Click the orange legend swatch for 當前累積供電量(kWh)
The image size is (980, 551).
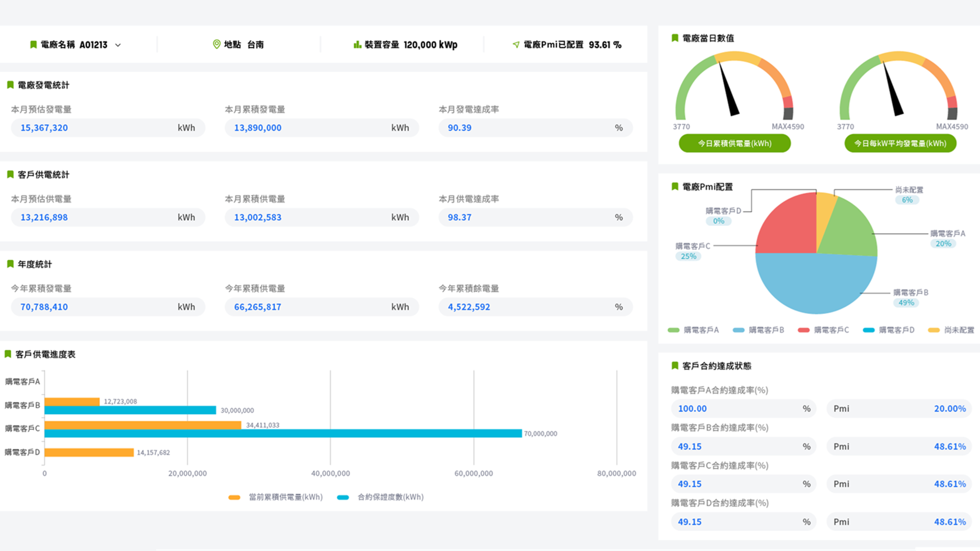[234, 496]
